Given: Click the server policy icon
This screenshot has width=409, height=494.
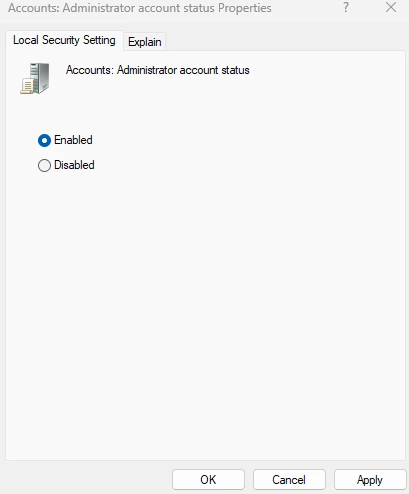Looking at the screenshot, I should tap(35, 78).
